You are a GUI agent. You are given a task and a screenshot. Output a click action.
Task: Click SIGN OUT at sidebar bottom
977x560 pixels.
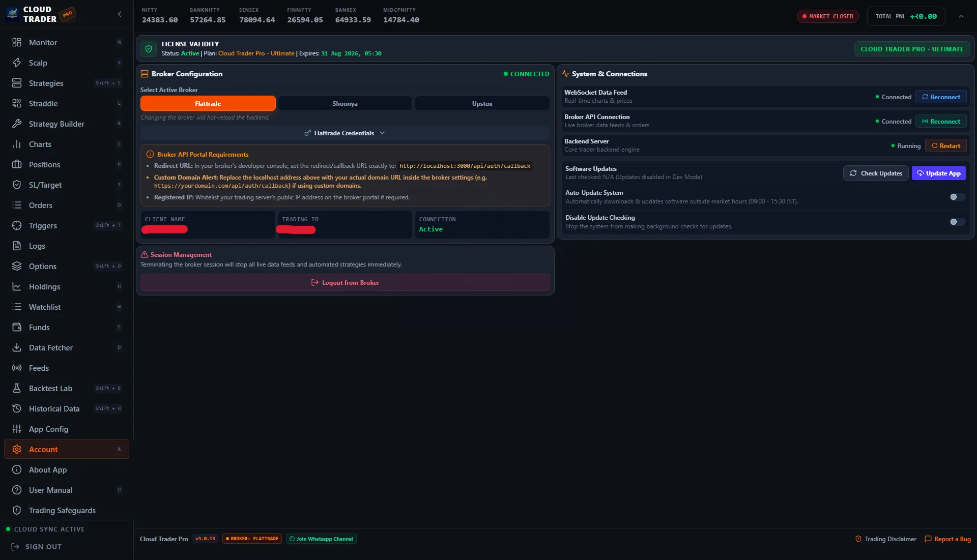(37, 547)
